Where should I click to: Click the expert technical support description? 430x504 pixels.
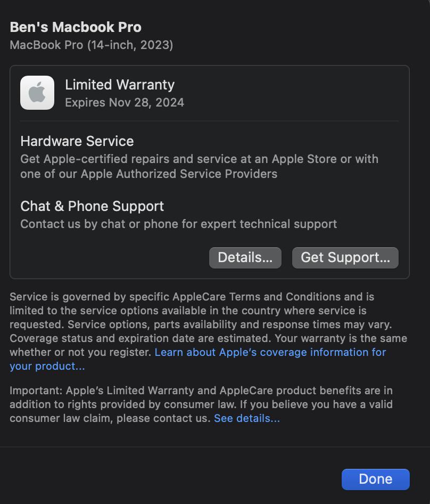pos(179,224)
